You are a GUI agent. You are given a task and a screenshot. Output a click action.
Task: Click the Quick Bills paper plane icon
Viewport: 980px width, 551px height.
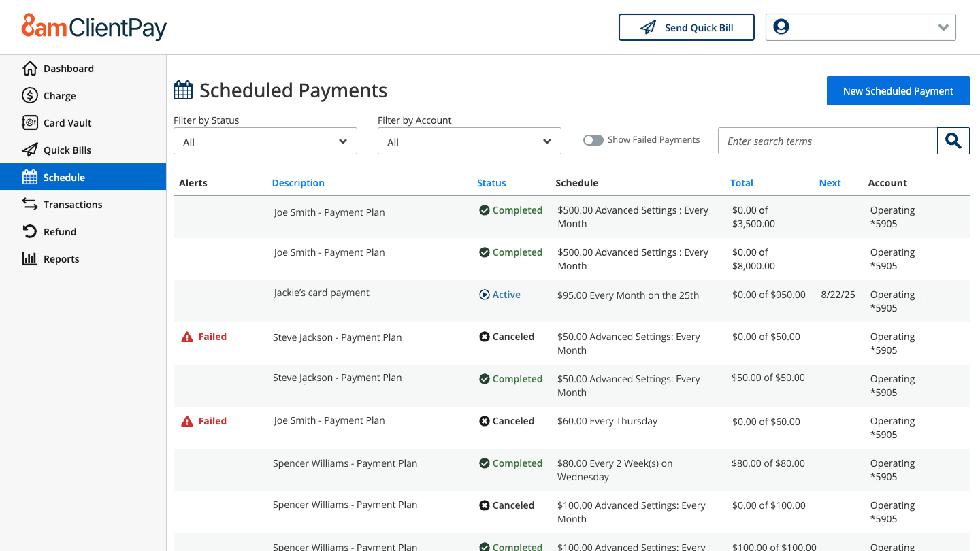(x=29, y=150)
